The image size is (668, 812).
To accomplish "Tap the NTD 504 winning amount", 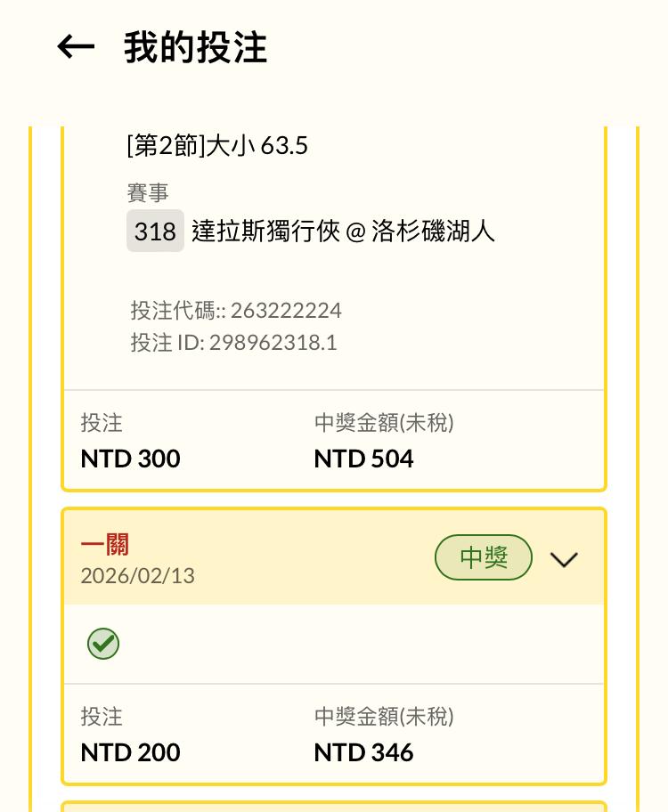I will pos(363,459).
